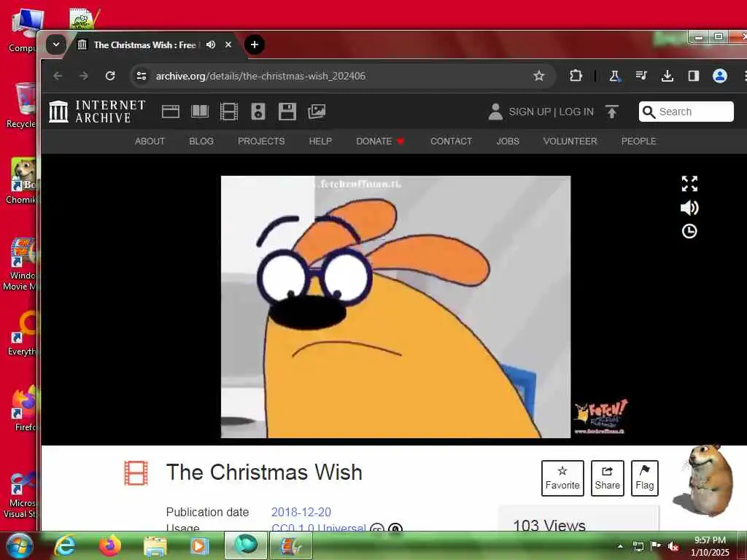747x560 pixels.
Task: Open the Texts book icon
Action: [200, 112]
